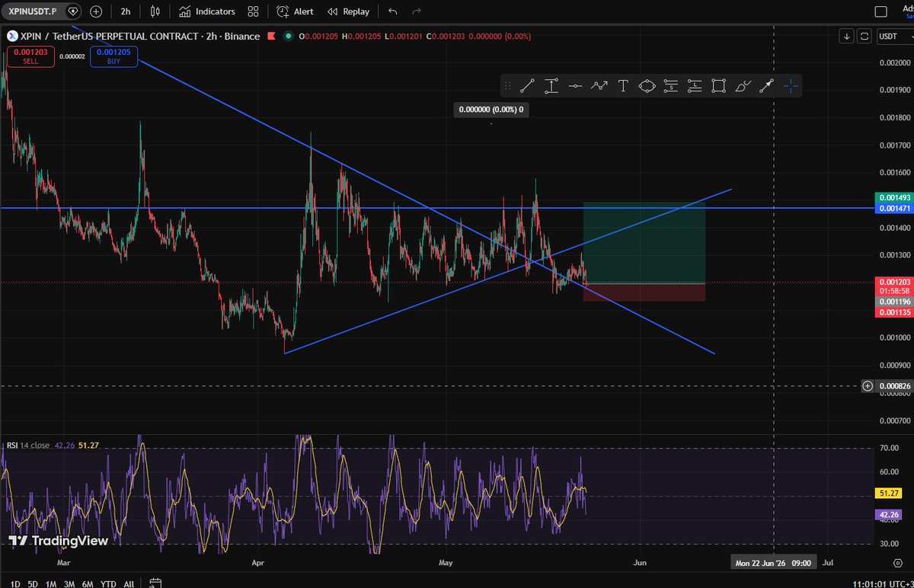The width and height of the screenshot is (914, 588).
Task: Redo the last undone action
Action: pyautogui.click(x=417, y=11)
